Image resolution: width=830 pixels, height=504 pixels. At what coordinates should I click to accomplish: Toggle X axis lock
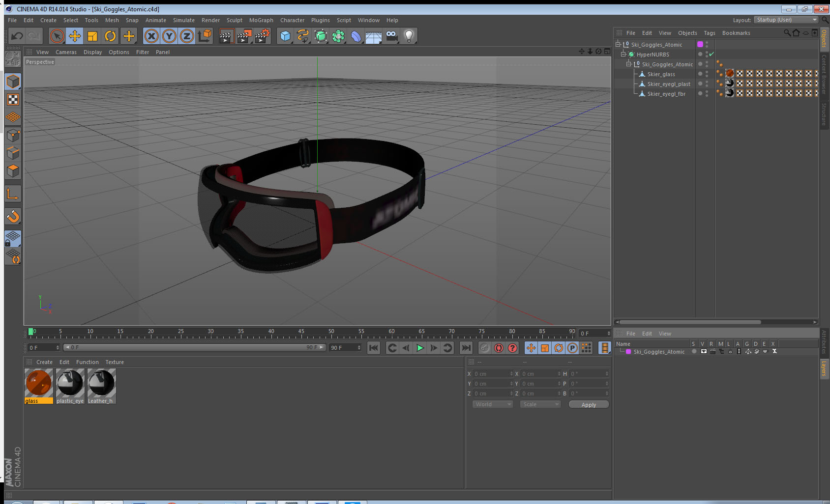tap(151, 36)
